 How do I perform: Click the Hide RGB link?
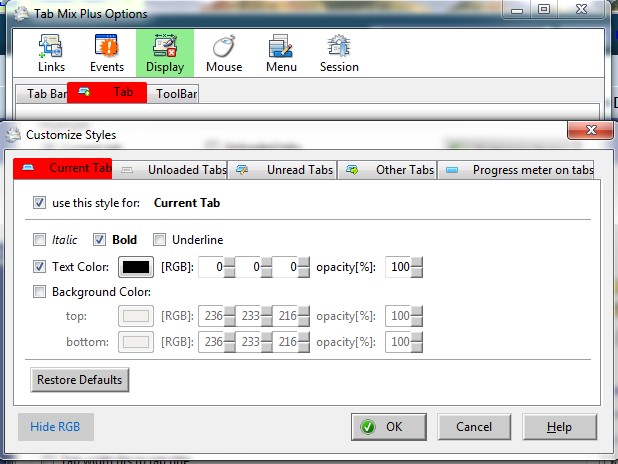point(55,427)
